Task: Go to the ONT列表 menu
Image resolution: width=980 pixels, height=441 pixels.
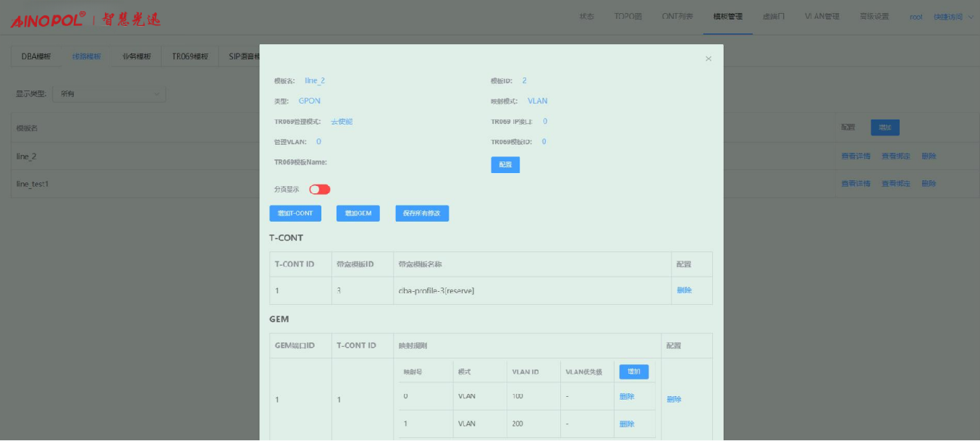Action: pyautogui.click(x=677, y=17)
